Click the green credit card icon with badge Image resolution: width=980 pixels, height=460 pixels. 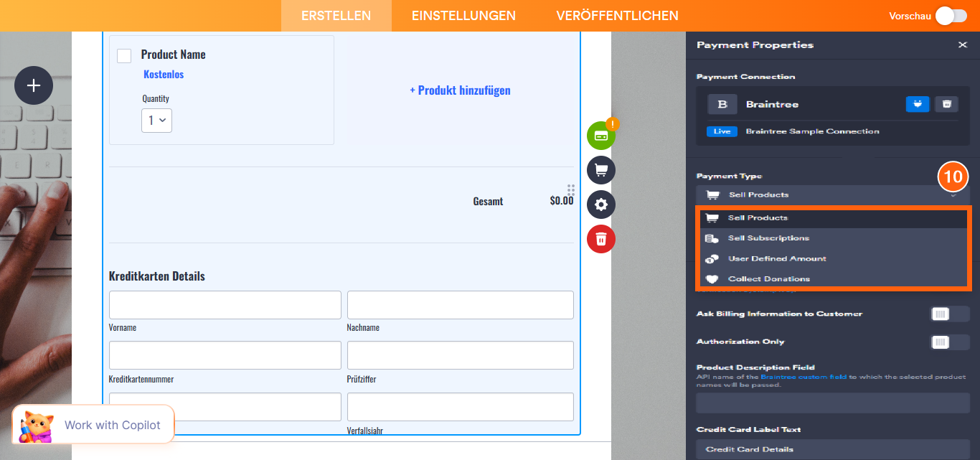(x=600, y=135)
